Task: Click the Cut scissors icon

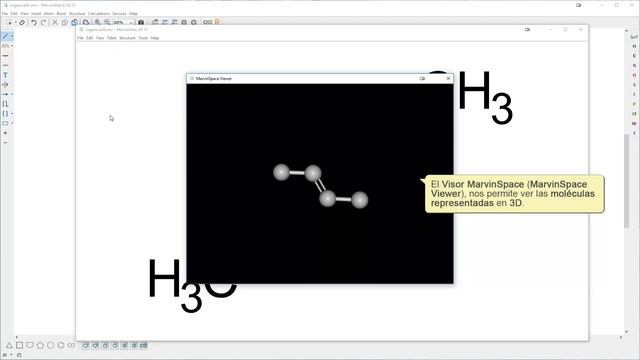Action: tap(55, 22)
